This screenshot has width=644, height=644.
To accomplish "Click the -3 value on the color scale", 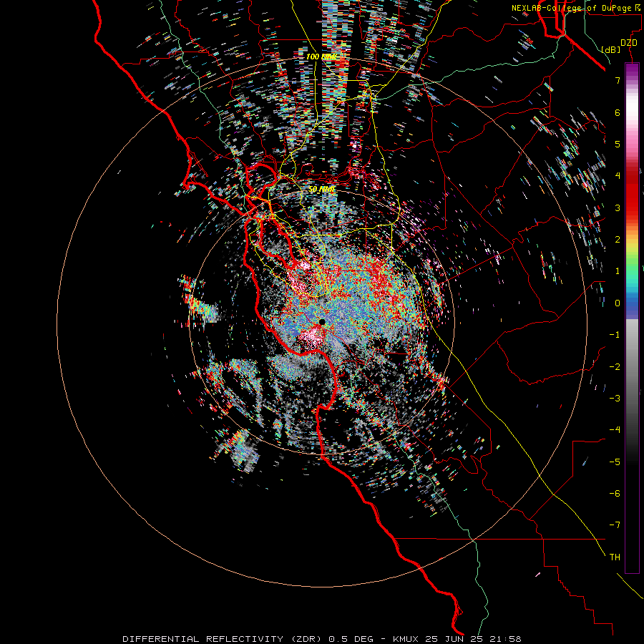I will click(x=615, y=399).
